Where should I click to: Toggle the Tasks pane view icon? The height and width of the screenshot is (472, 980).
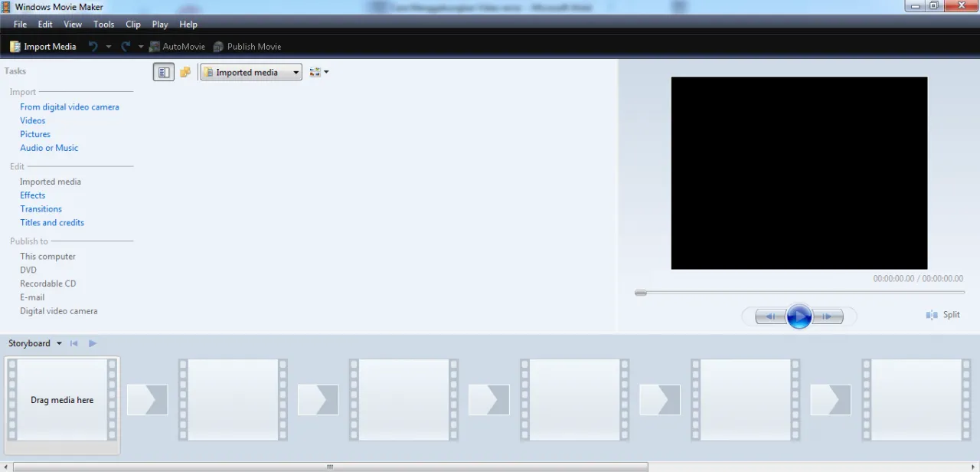163,72
